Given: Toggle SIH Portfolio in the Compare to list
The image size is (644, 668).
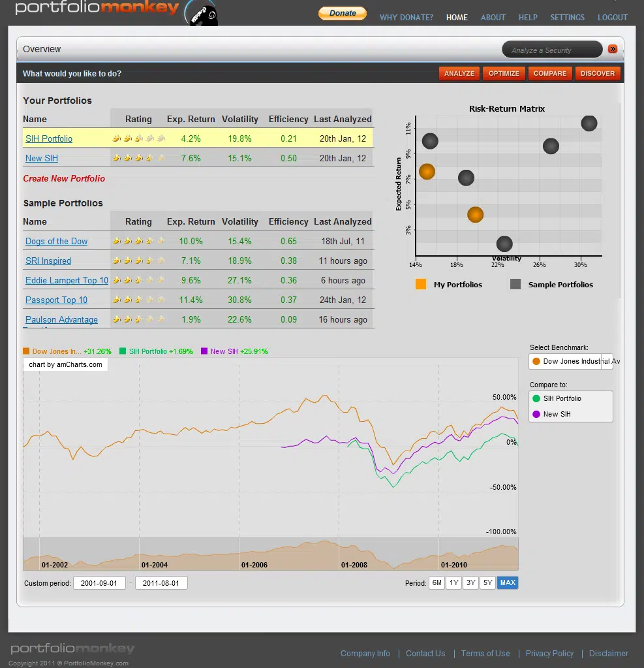Looking at the screenshot, I should coord(564,398).
